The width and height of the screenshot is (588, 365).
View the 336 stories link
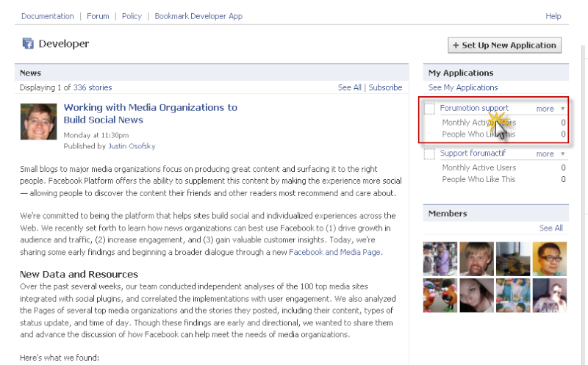(93, 87)
